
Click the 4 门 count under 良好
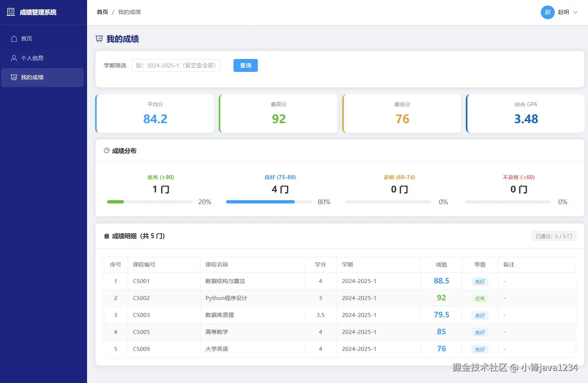280,189
